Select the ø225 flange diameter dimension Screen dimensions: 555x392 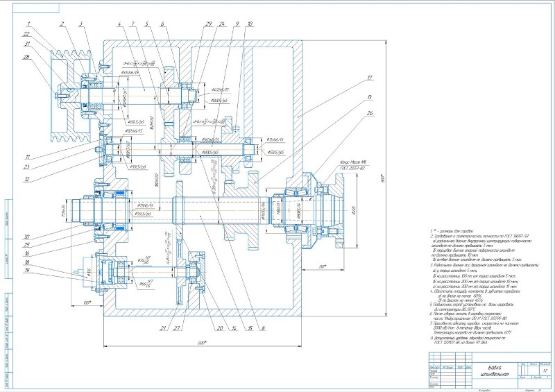[354, 212]
